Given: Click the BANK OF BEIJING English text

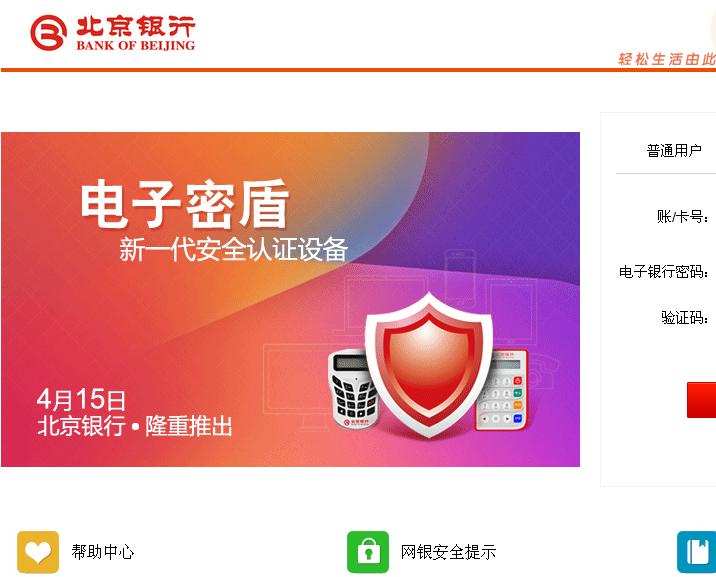Looking at the screenshot, I should (136, 45).
